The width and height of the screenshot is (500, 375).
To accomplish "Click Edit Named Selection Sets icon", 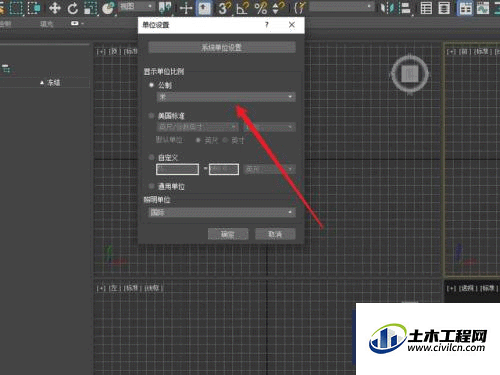I will 299,8.
